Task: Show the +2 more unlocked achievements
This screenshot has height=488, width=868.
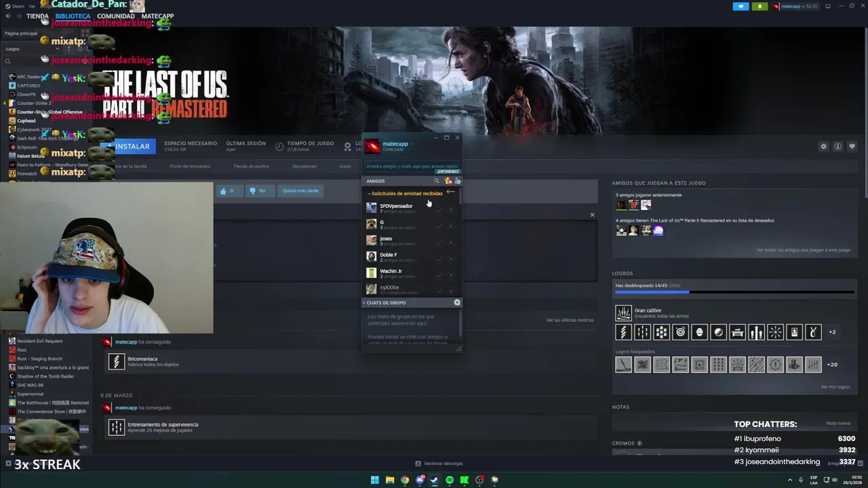Action: coord(832,332)
